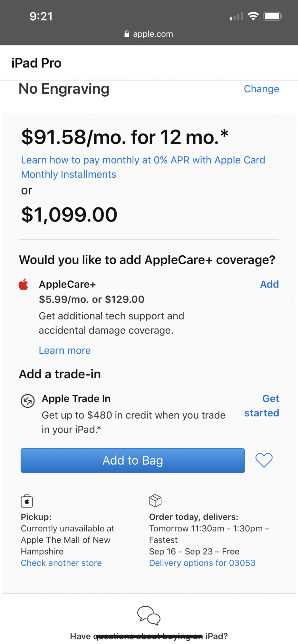Click the pickup shopping bag icon

[27, 501]
